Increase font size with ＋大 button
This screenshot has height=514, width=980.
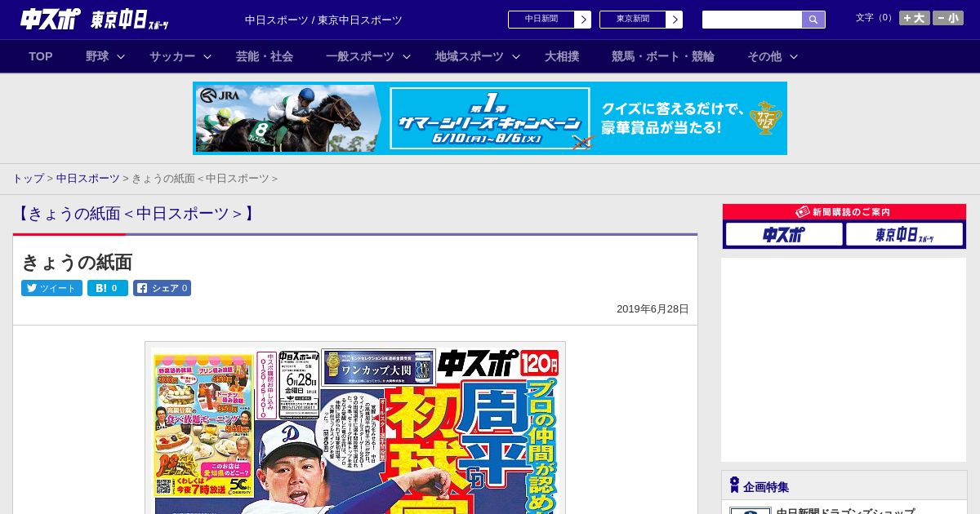(x=915, y=18)
